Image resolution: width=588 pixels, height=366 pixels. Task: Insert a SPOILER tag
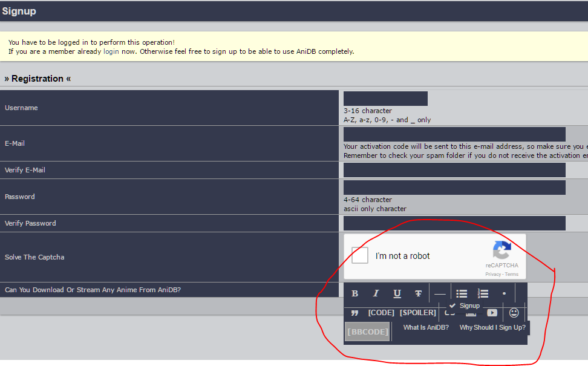(x=417, y=313)
